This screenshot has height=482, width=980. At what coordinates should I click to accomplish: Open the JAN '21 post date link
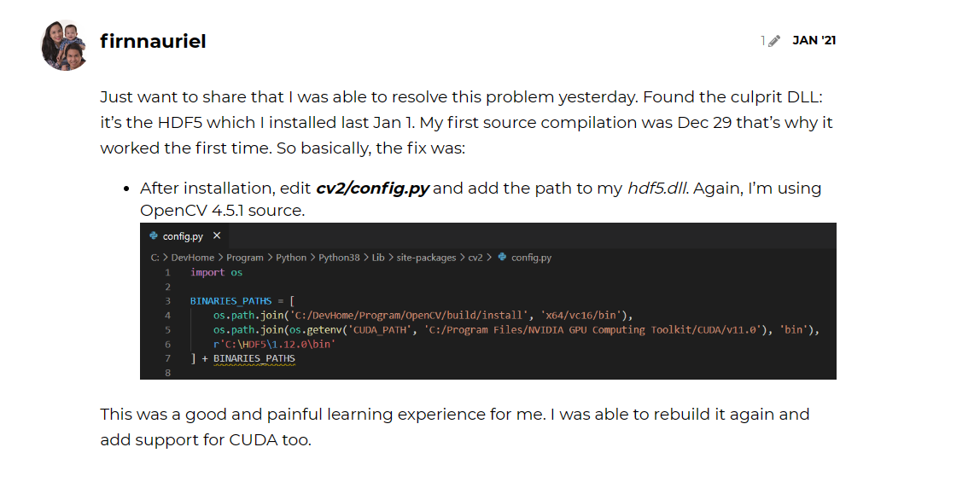[x=814, y=41]
